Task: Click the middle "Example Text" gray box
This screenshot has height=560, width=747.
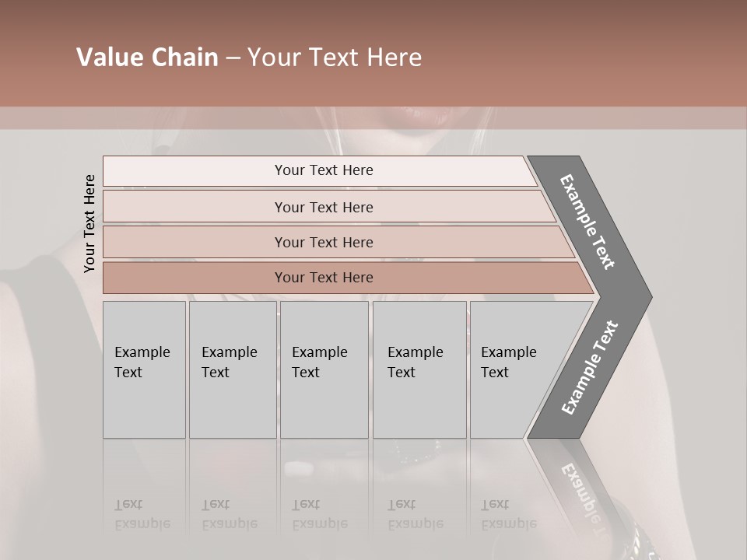Action: pyautogui.click(x=324, y=369)
